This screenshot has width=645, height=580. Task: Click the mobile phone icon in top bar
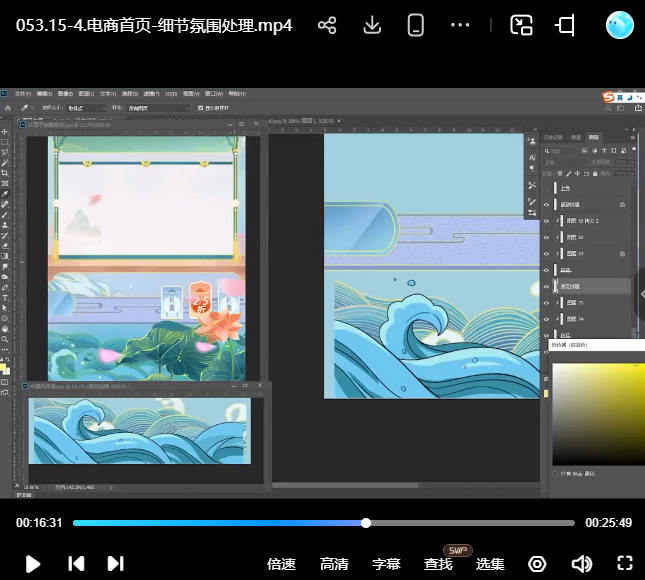(x=416, y=26)
